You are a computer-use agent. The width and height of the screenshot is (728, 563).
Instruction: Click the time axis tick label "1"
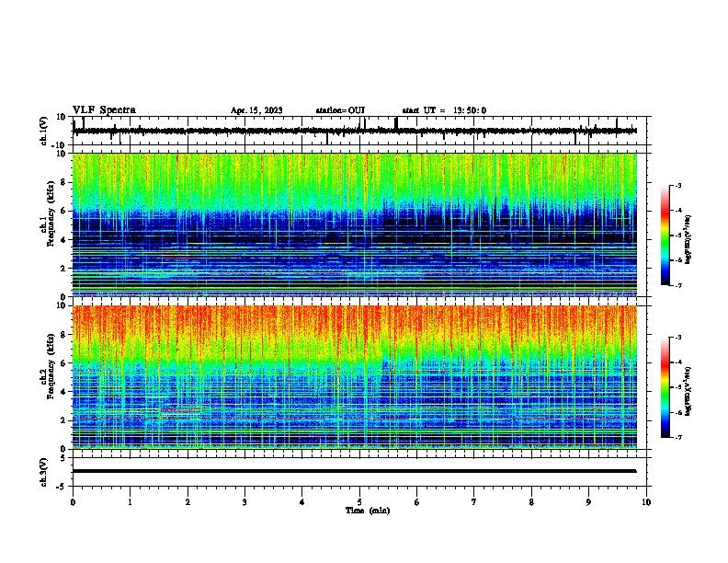130,502
